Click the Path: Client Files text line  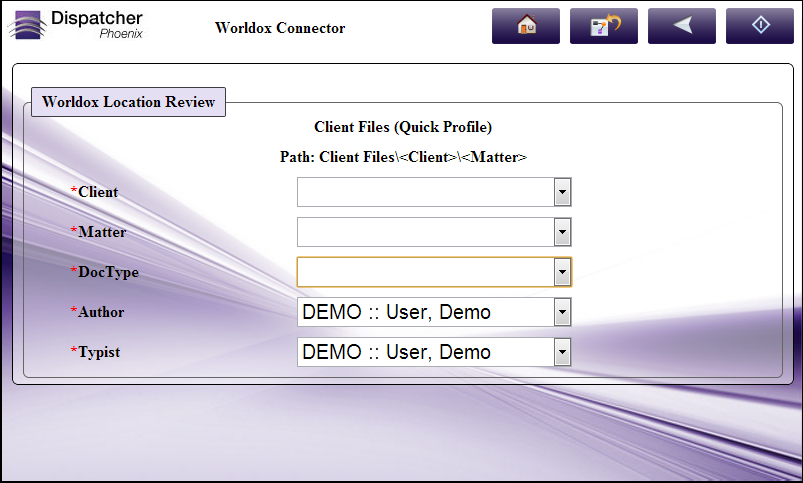click(x=403, y=157)
